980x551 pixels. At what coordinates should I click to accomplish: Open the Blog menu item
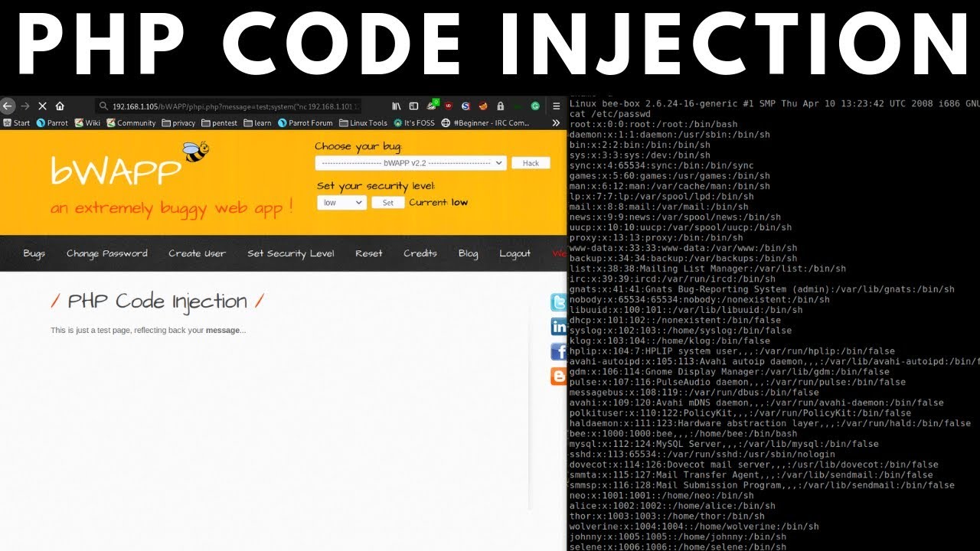[468, 253]
